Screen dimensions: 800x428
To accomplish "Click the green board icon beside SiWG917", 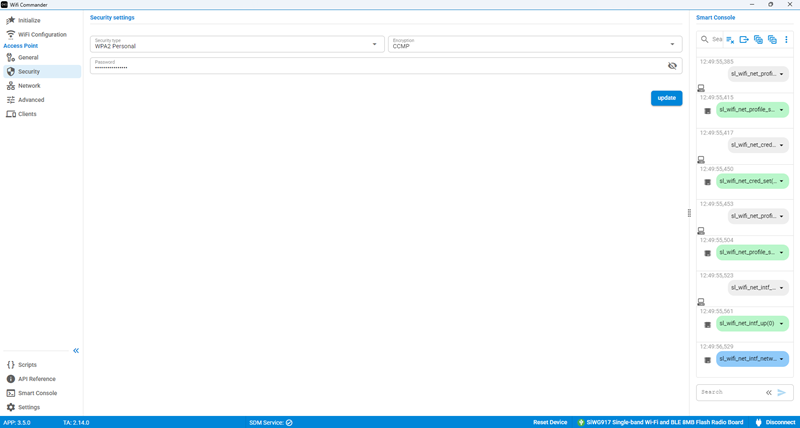I will click(581, 422).
